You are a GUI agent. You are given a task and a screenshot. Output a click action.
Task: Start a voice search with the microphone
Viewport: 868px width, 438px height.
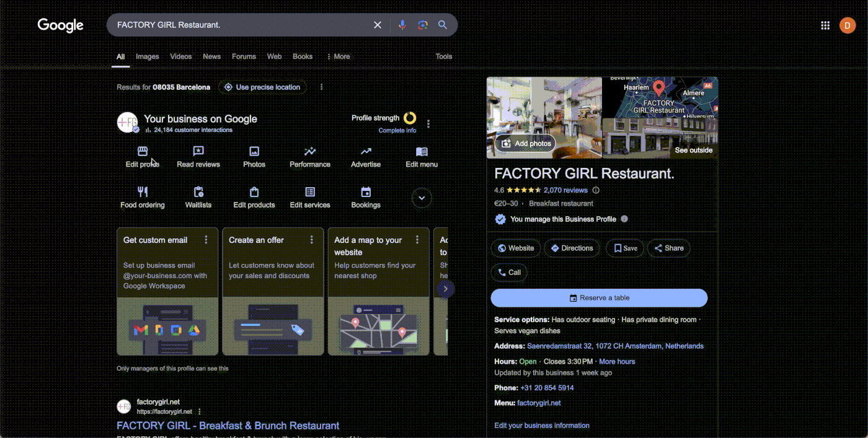point(402,25)
